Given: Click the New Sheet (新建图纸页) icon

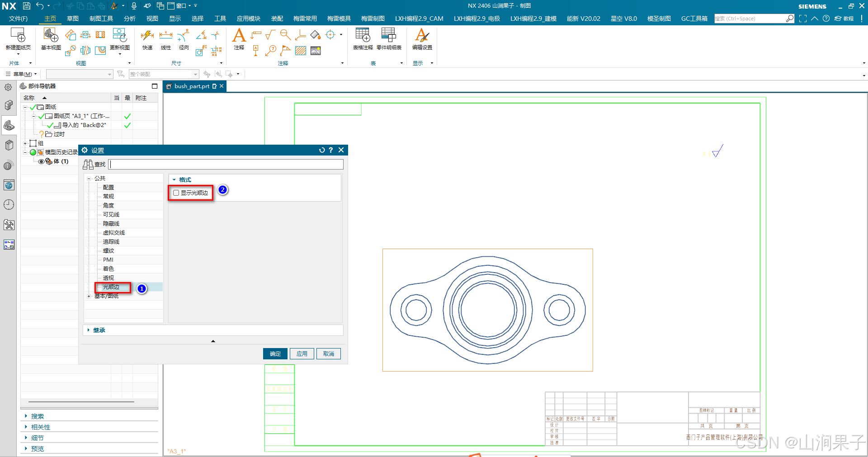Looking at the screenshot, I should click(18, 35).
